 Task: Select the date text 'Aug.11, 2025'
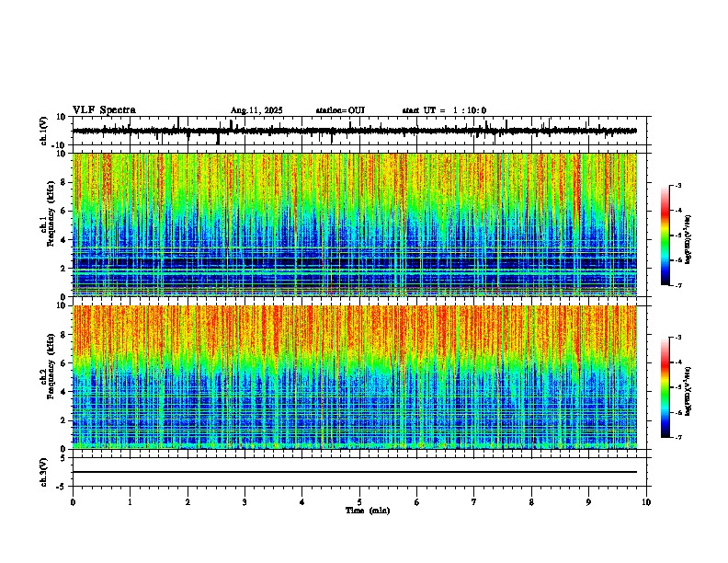pos(256,110)
